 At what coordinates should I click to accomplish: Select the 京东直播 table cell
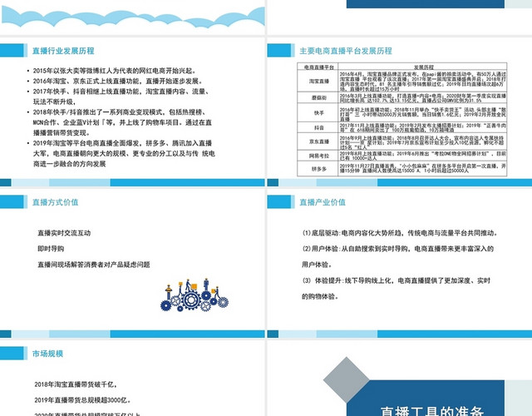tap(318, 141)
